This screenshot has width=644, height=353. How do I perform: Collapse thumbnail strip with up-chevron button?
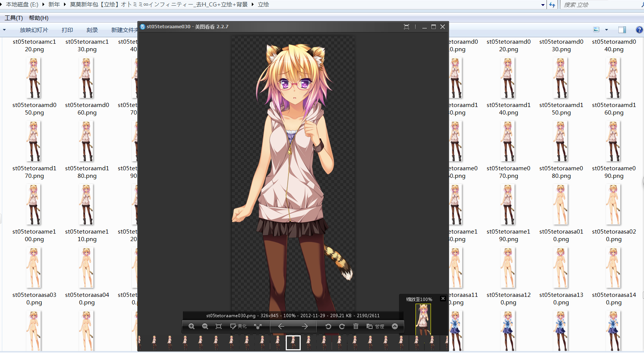[395, 326]
